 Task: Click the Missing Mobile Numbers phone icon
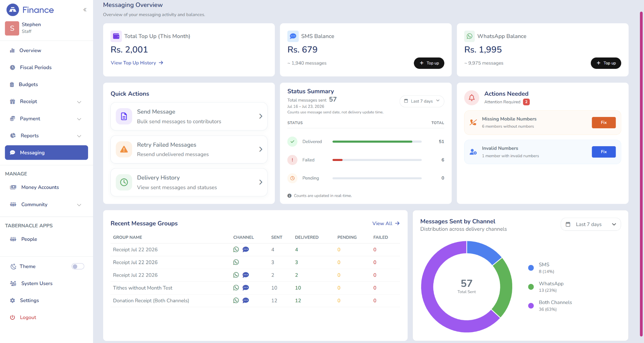pyautogui.click(x=473, y=122)
